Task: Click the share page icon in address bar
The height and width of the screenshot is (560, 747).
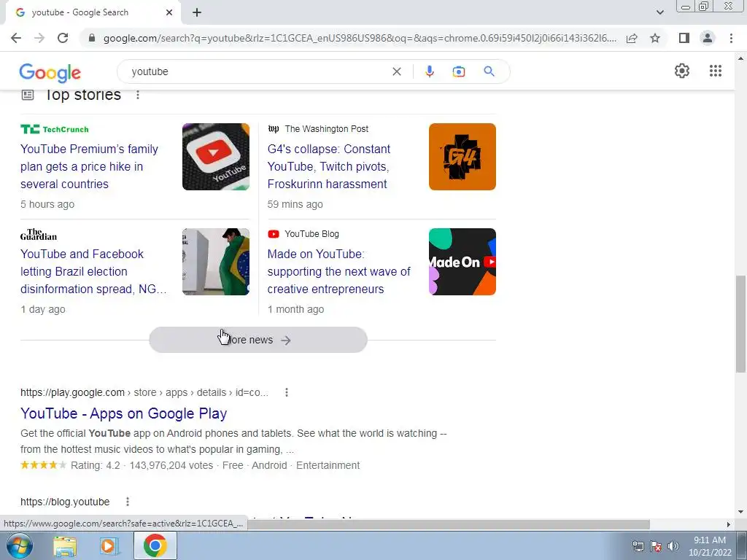Action: pos(632,38)
